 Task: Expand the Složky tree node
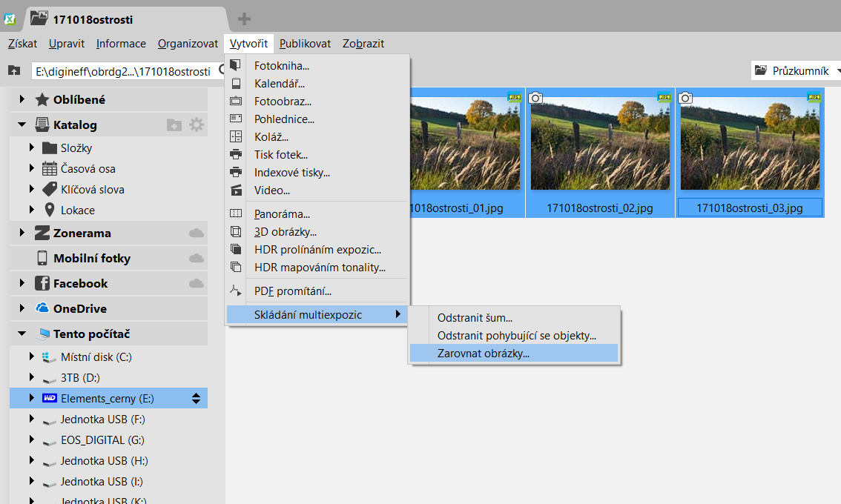coord(32,147)
